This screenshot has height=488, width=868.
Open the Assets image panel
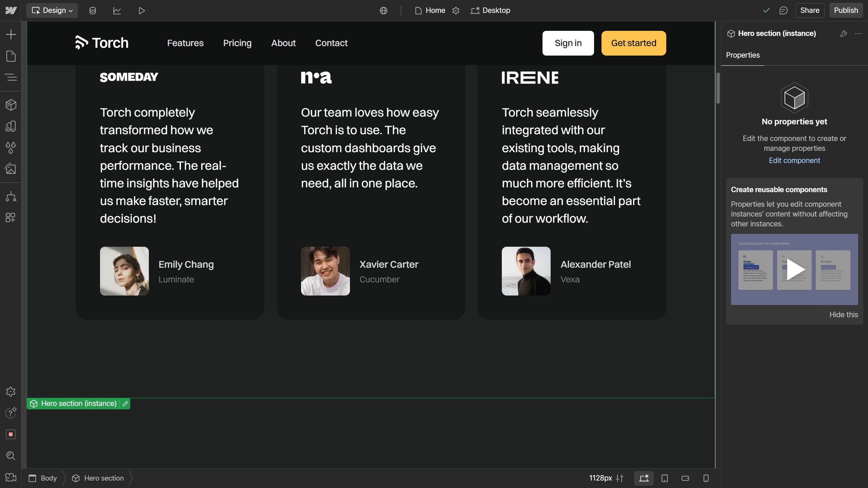coord(11,169)
